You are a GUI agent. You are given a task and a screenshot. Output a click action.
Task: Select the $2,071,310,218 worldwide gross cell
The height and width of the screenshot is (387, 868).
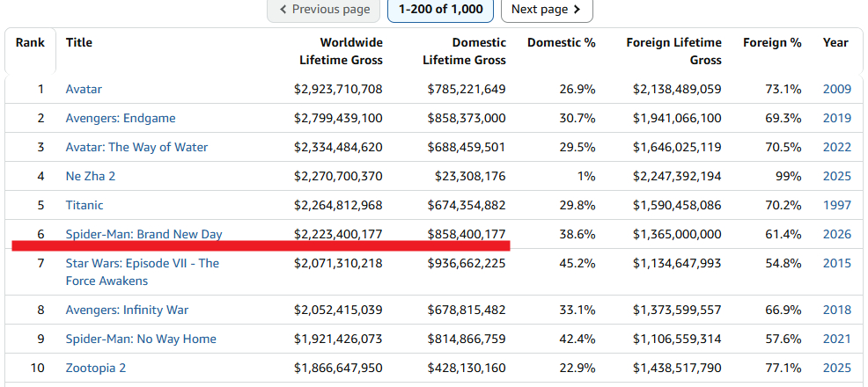pos(338,263)
